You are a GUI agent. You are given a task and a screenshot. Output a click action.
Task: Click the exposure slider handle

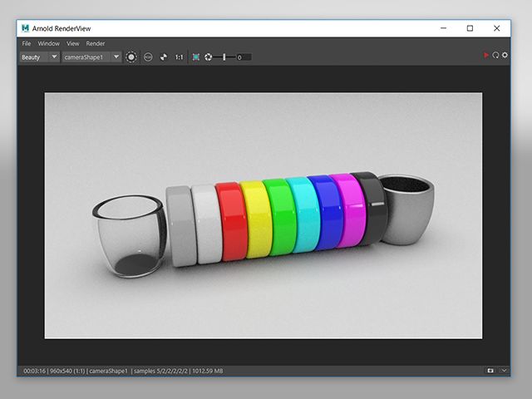[224, 57]
